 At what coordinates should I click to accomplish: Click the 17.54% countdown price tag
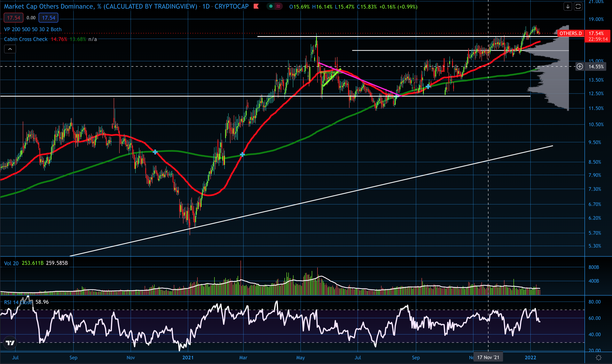click(x=598, y=36)
